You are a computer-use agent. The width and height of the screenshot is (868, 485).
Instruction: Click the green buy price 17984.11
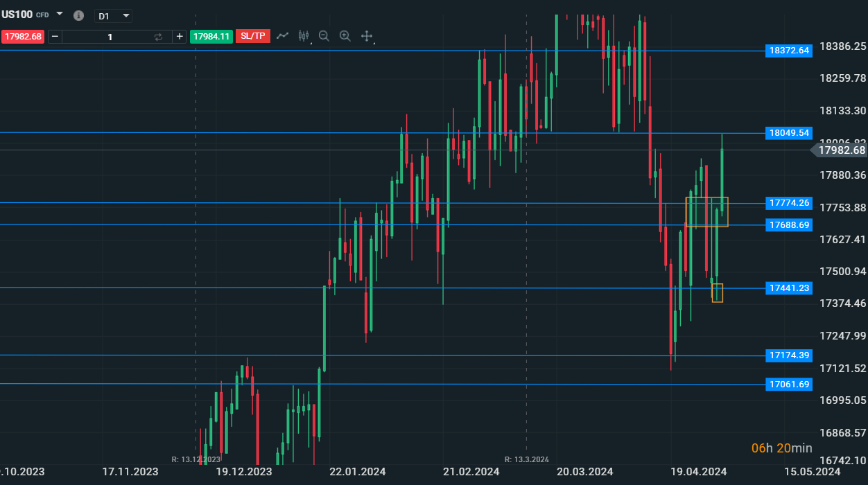pos(211,36)
